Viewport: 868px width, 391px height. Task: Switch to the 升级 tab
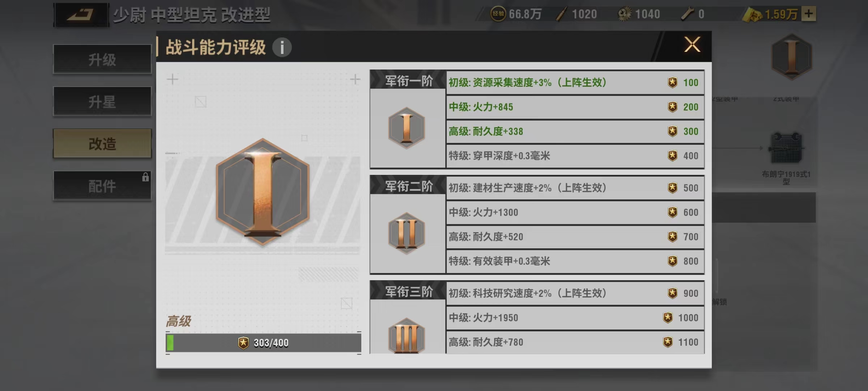pos(102,59)
